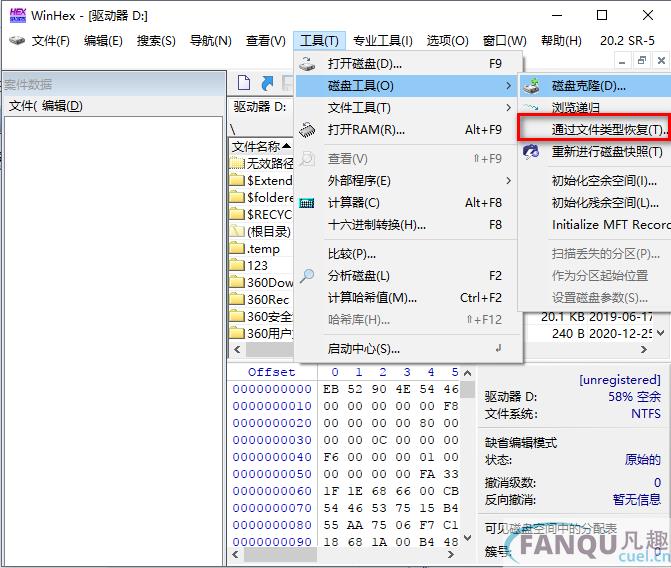Open the $RECYC folder entry
This screenshot has width=671, height=568.
click(x=261, y=214)
